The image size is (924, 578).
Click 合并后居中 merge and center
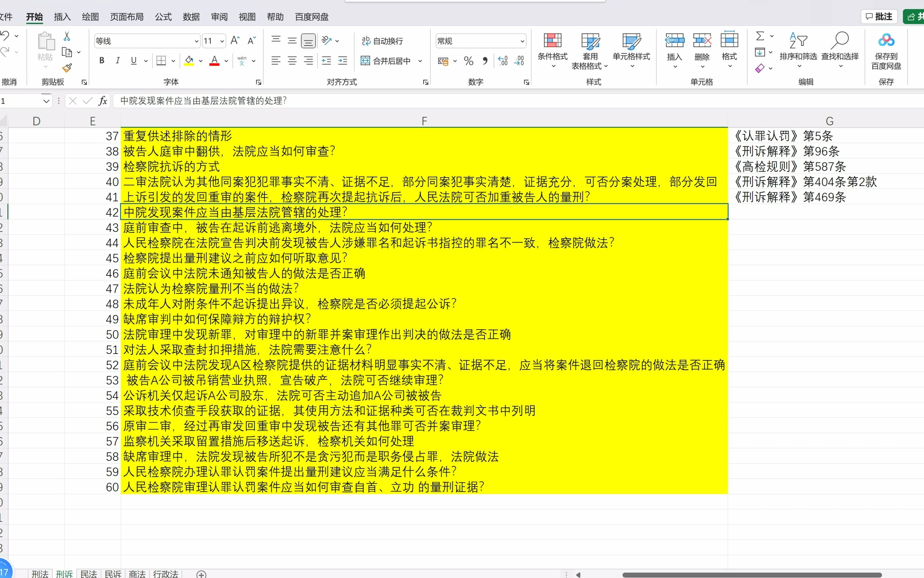386,61
